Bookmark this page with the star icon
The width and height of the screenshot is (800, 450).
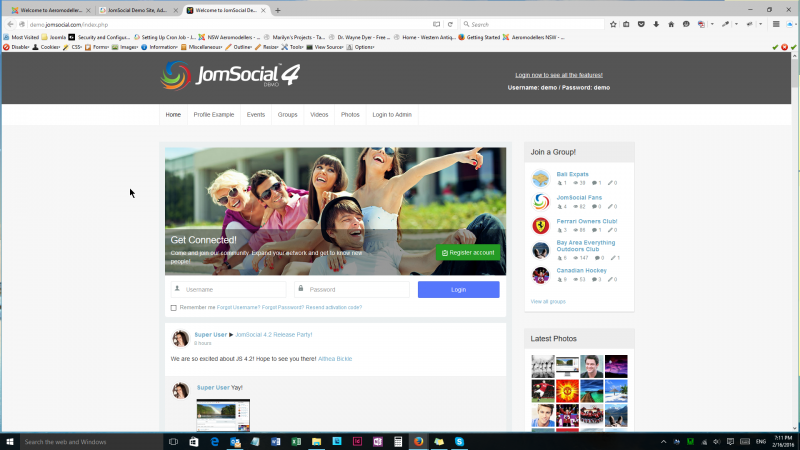[613, 24]
